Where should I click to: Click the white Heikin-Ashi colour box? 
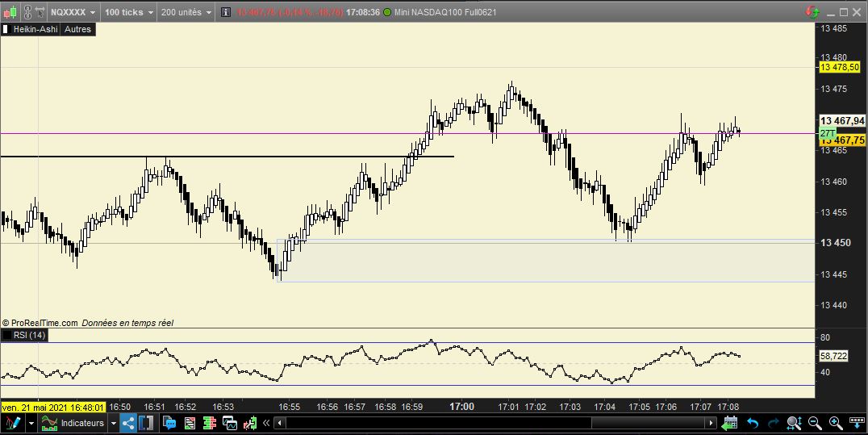6,29
